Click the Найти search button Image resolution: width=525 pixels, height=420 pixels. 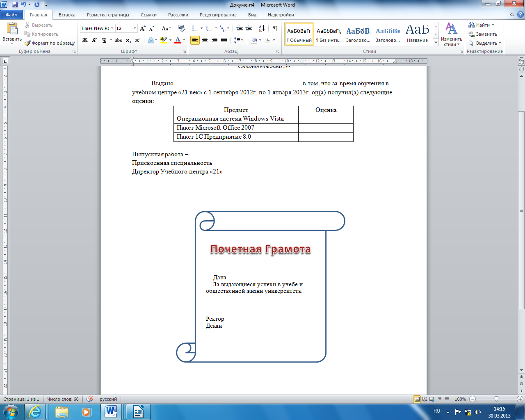coord(482,25)
